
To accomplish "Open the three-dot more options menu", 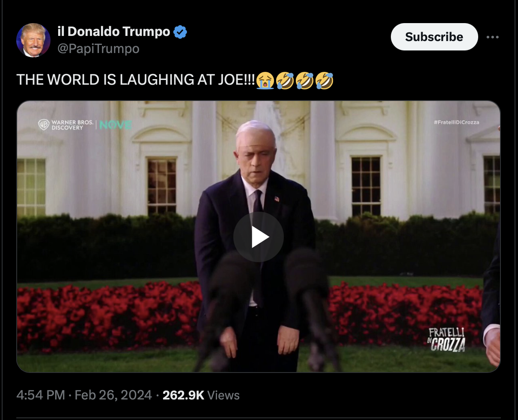I will click(x=493, y=37).
